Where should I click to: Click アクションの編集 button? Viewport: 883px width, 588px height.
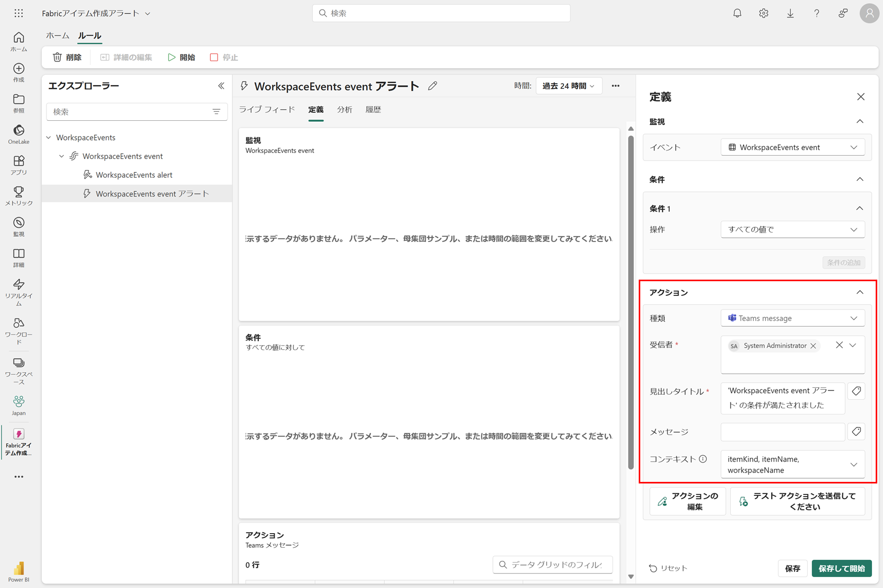(x=688, y=501)
